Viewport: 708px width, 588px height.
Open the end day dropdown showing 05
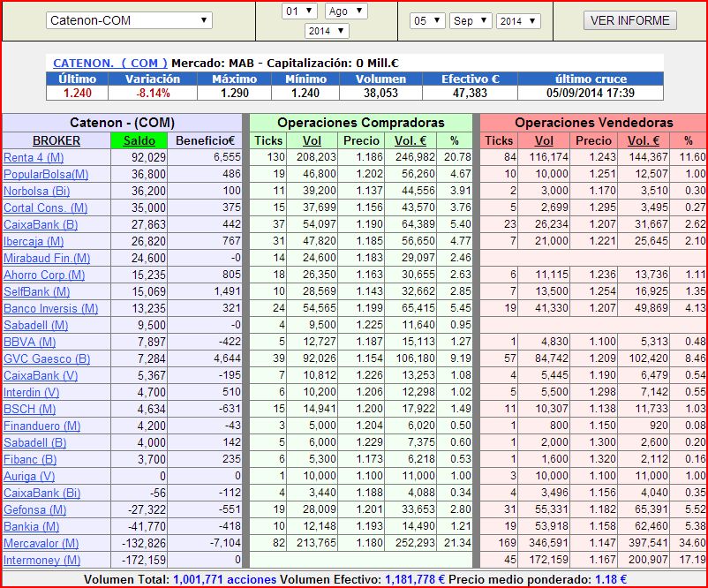[427, 20]
